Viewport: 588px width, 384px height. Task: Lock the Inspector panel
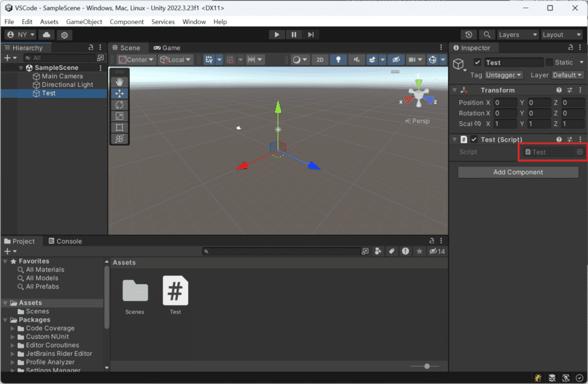point(570,48)
